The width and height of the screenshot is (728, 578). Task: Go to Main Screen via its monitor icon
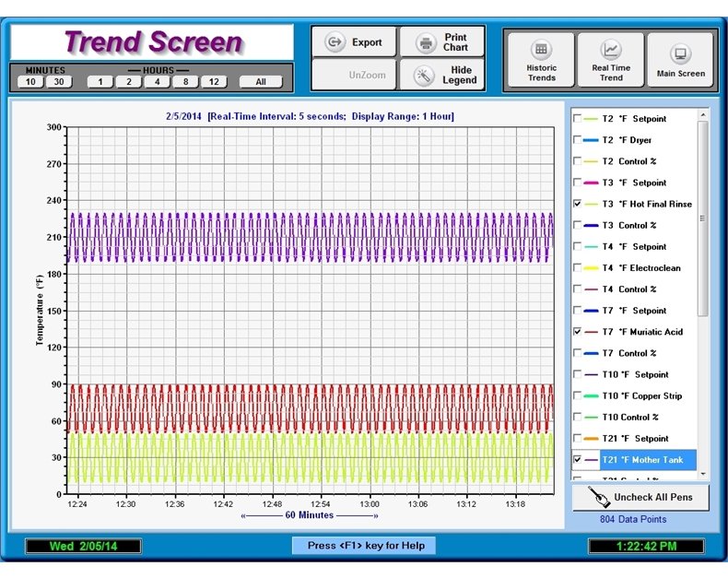[680, 53]
